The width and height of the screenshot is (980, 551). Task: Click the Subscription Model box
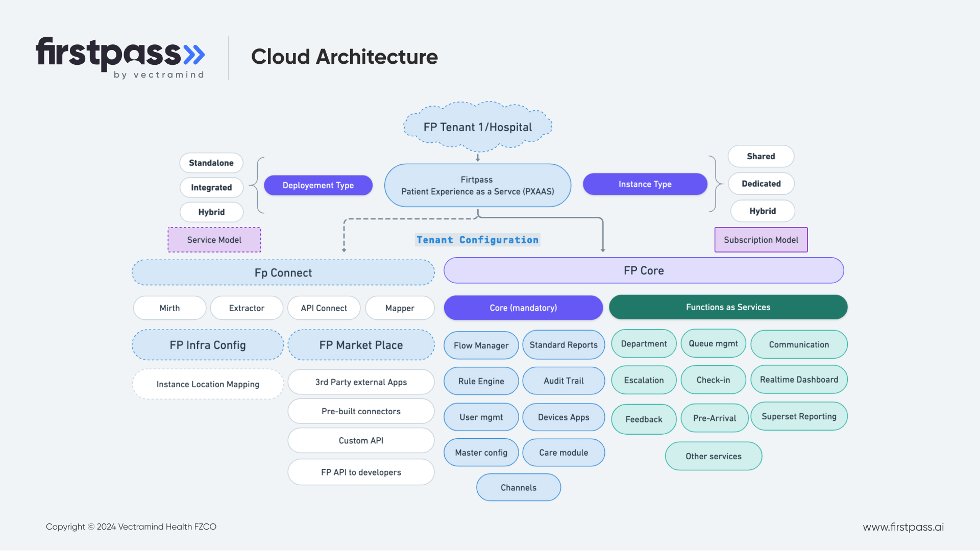tap(761, 240)
